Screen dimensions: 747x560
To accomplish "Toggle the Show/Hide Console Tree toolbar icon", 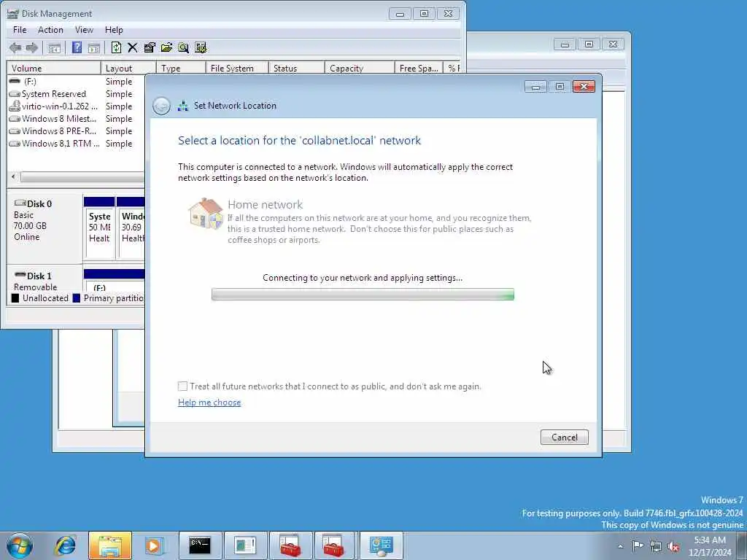I will (54, 47).
